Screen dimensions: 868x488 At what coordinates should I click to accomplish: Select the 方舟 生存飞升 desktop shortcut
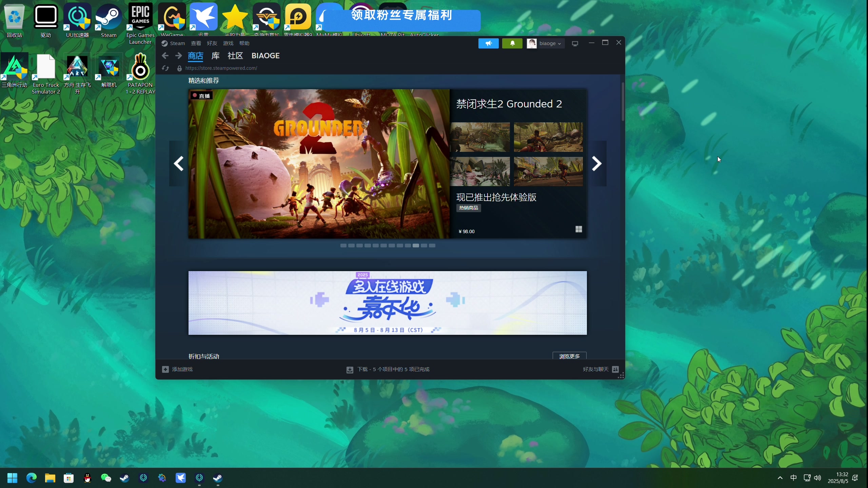pos(77,74)
